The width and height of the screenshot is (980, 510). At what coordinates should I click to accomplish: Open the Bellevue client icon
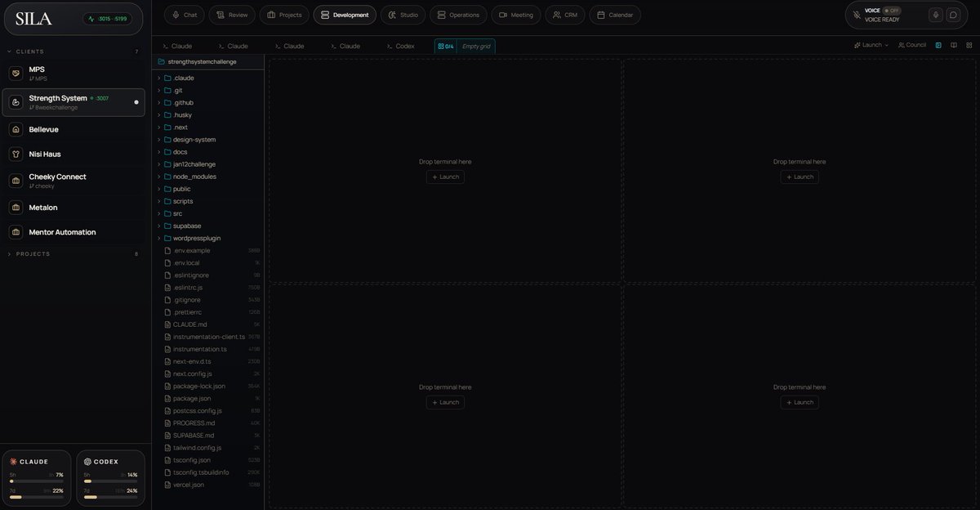click(16, 129)
